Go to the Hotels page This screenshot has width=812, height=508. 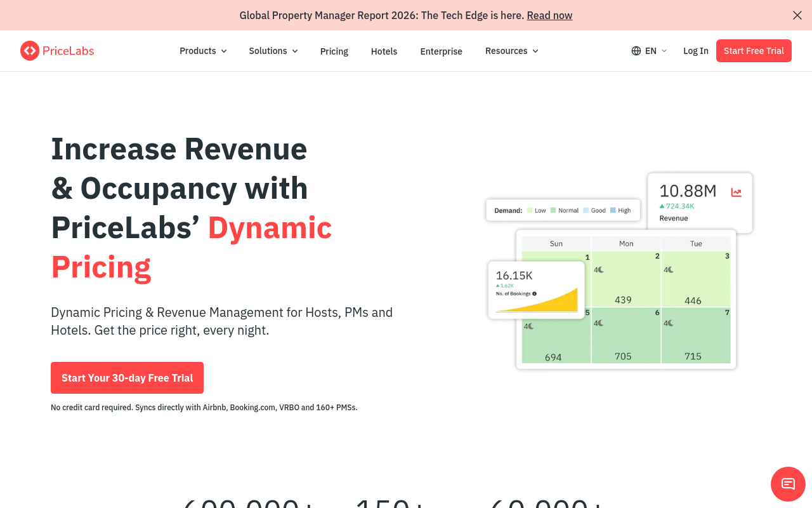click(x=384, y=51)
